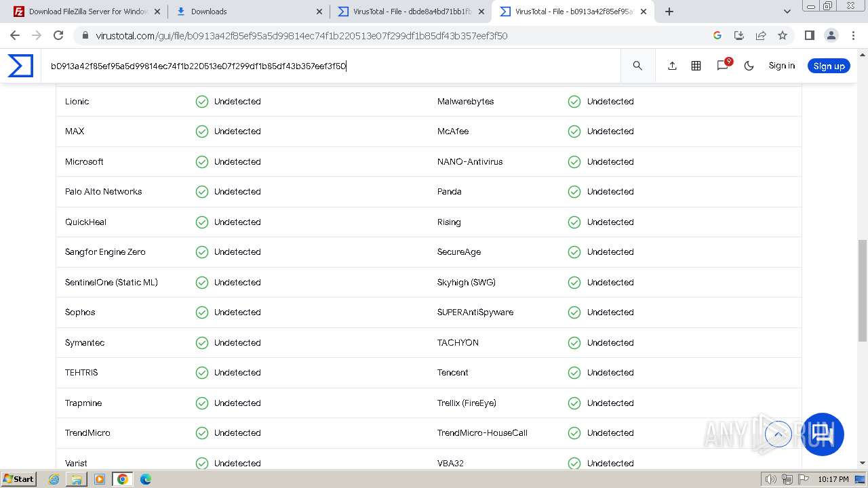This screenshot has width=868, height=488.
Task: Open the tab search dropdown
Action: click(x=787, y=12)
